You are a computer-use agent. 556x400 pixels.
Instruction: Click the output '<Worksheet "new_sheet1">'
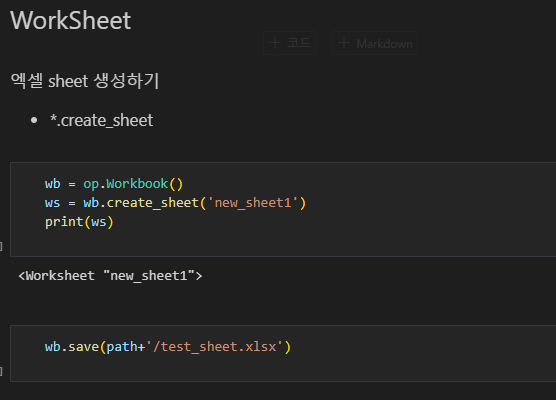click(110, 276)
